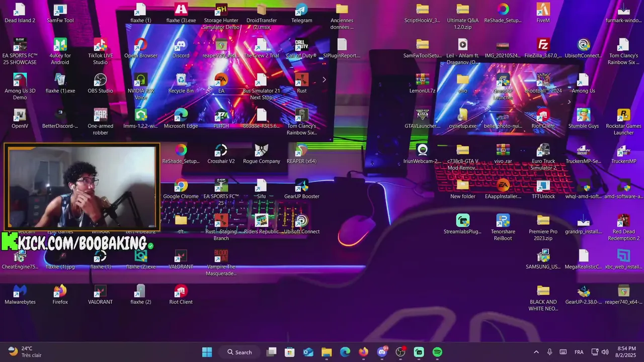Launch TikTok LIVE Studio
Image resolution: width=644 pixels, height=362 pixels.
[101, 52]
